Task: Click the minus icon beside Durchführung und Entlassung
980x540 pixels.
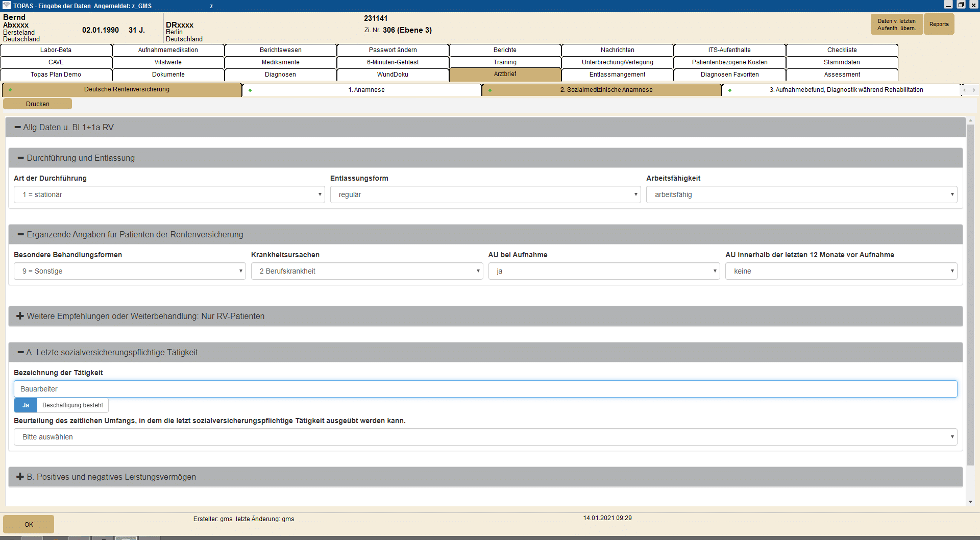Action: click(21, 158)
